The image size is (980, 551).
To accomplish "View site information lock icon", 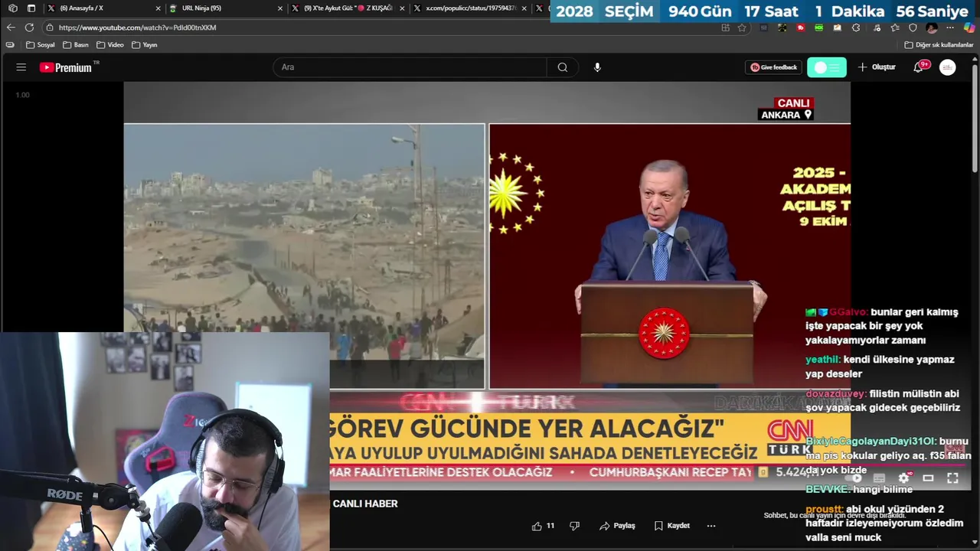I will [49, 28].
